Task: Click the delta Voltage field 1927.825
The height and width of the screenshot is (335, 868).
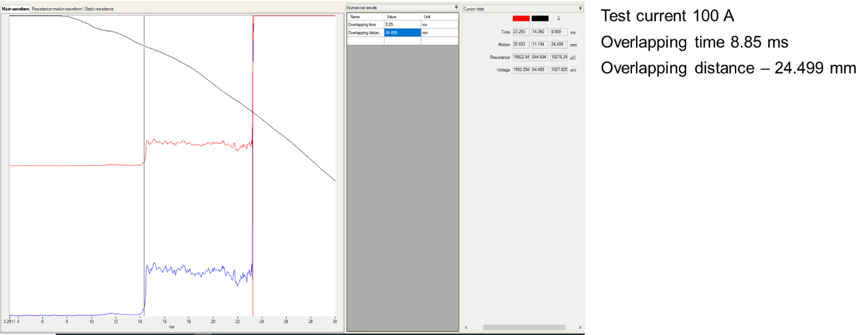Action: pyautogui.click(x=559, y=70)
